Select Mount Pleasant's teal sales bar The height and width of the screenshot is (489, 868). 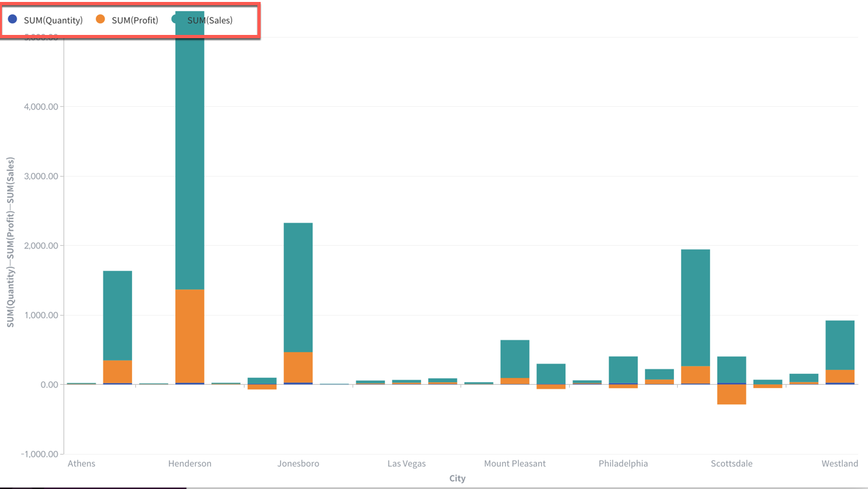[515, 359]
